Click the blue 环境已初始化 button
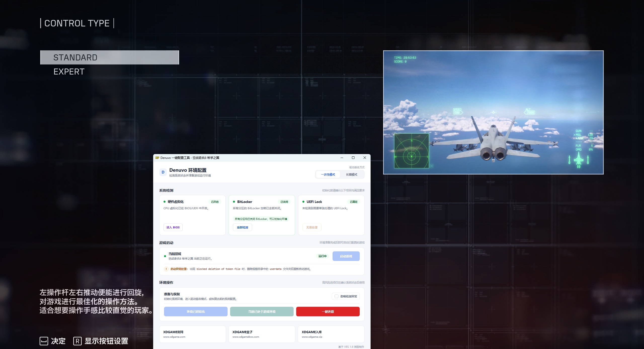Screen dimensions: 644x349 [196, 311]
